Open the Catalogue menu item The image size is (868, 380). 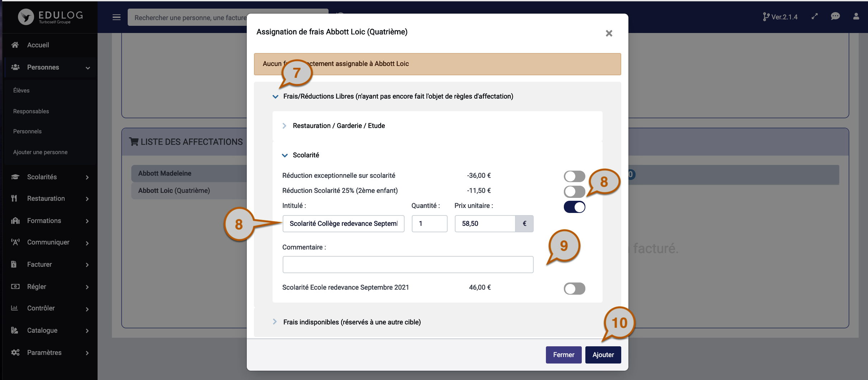42,330
